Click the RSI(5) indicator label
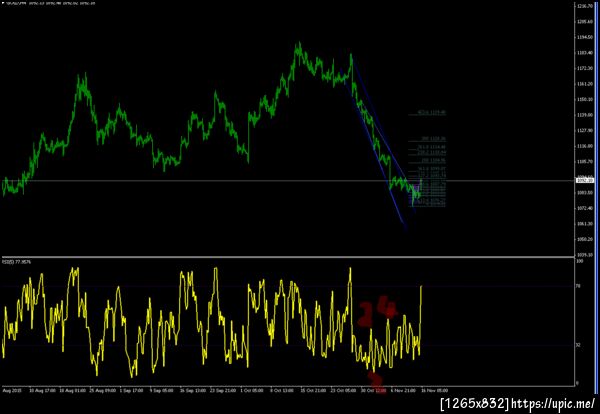Image resolution: width=600 pixels, height=414 pixels. [x=17, y=262]
